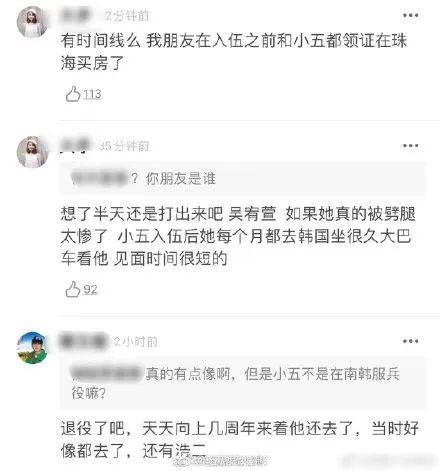Open the comment text about 天天向上几周年
The image size is (440, 471).
click(239, 439)
